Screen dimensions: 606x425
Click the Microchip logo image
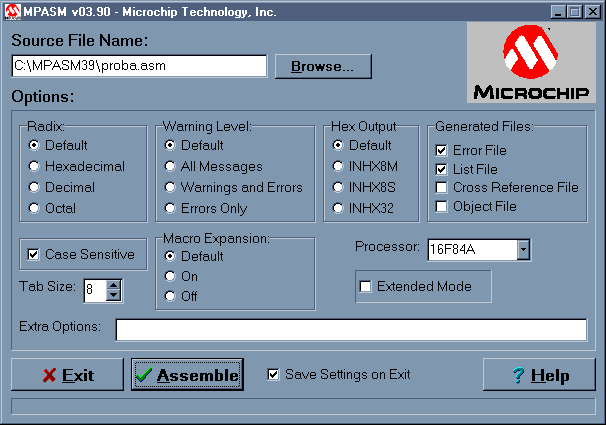[x=531, y=62]
